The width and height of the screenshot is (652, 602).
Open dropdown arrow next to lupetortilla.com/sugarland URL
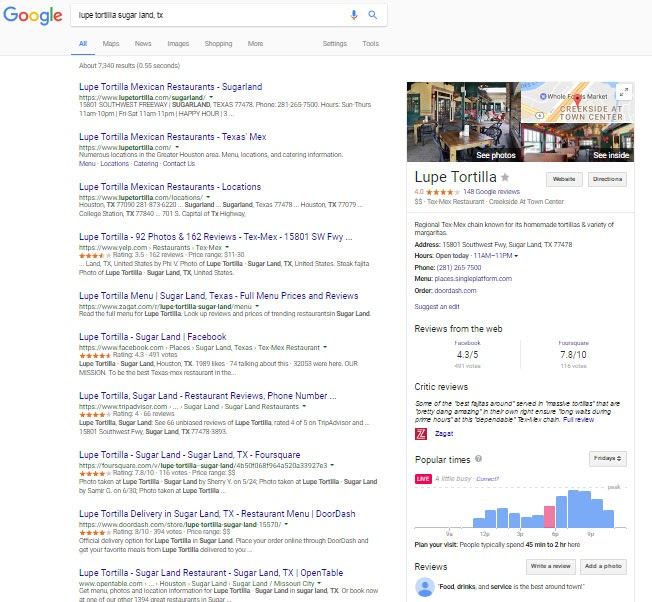(239, 97)
